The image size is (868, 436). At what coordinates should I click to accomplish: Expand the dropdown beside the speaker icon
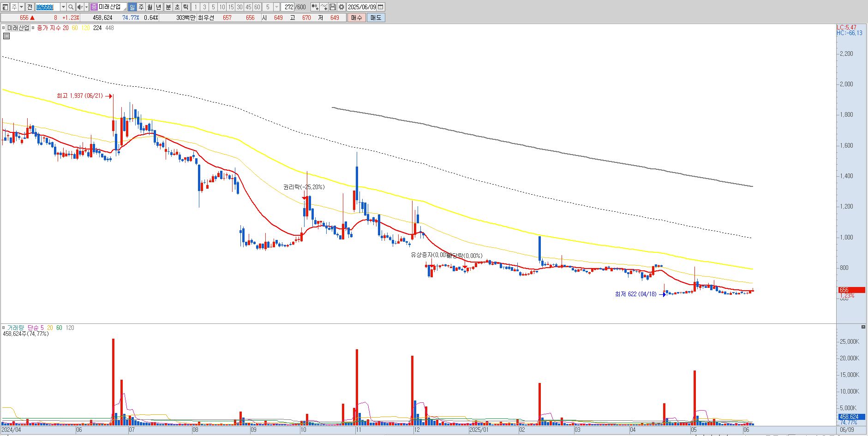point(86,7)
